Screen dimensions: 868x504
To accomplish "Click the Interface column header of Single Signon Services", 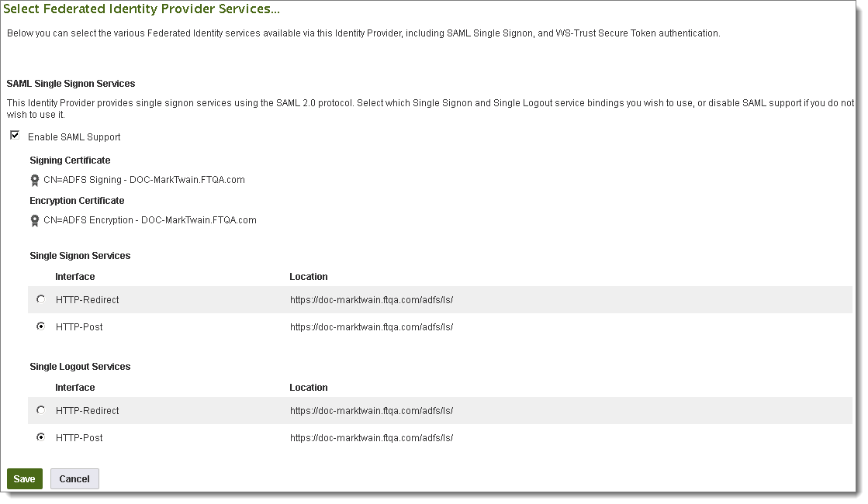I will 74,276.
